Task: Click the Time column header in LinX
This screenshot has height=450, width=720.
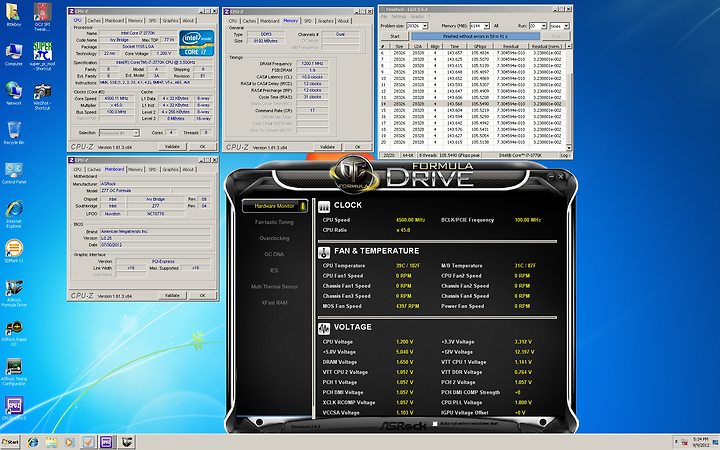Action: click(x=454, y=46)
